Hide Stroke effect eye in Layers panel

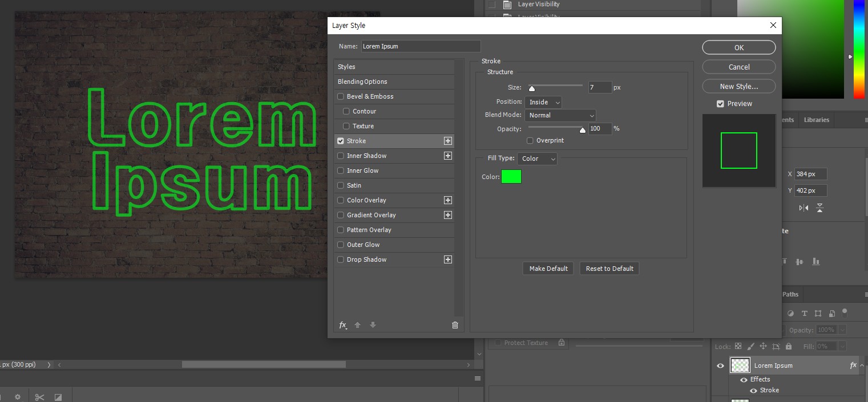coord(753,391)
